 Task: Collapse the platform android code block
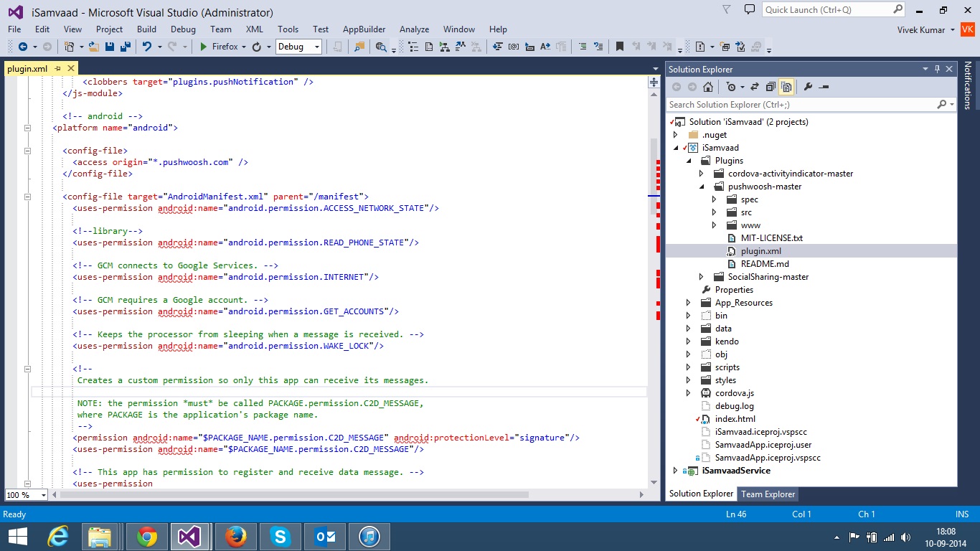pos(28,128)
